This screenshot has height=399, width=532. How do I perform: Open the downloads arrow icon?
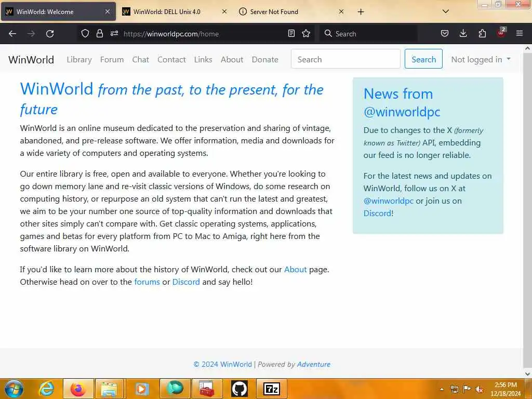(463, 34)
